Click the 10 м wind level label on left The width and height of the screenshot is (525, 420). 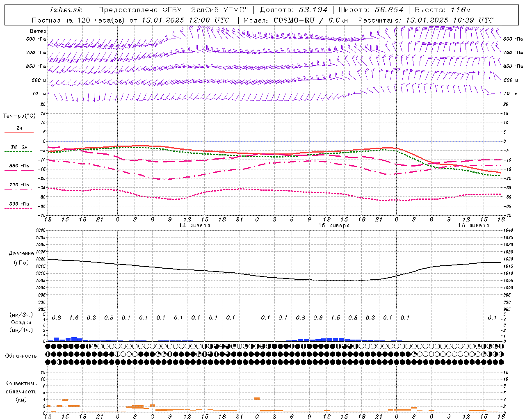coord(39,94)
